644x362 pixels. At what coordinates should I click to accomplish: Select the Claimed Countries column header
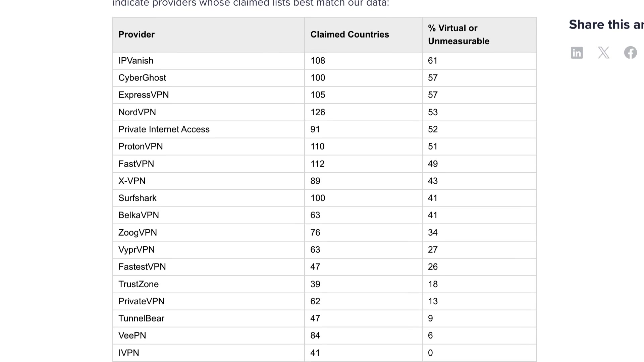[350, 34]
